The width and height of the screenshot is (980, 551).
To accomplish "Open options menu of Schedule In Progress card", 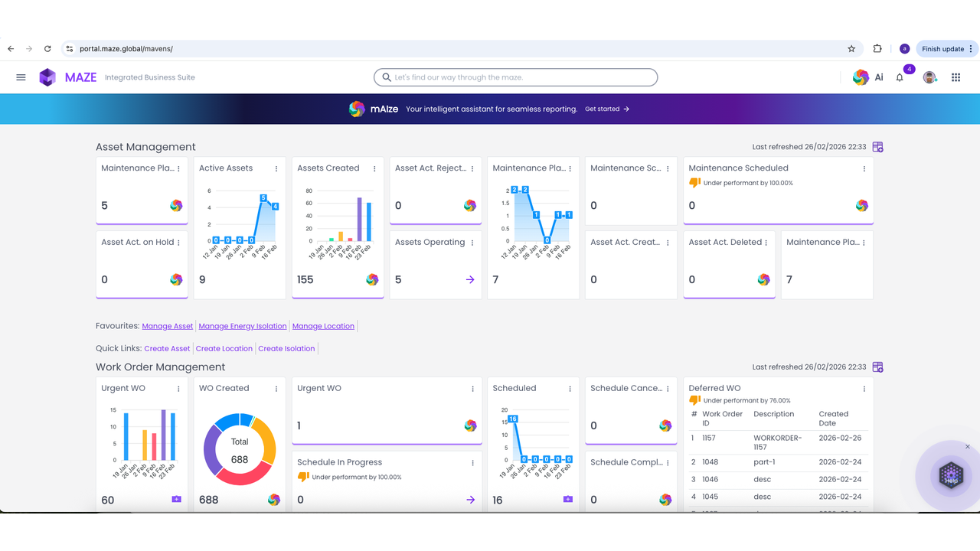I will point(472,463).
